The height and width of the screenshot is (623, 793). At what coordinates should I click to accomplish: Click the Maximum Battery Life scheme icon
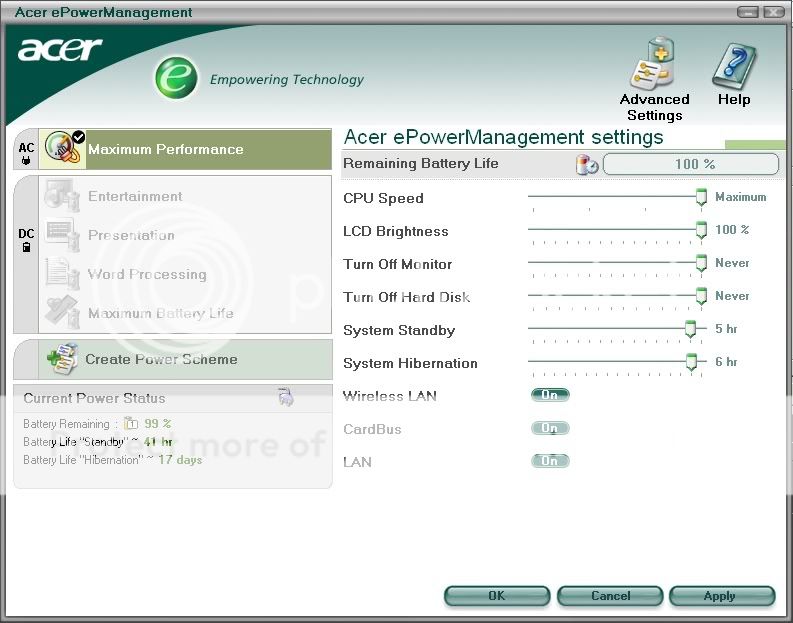tap(62, 313)
